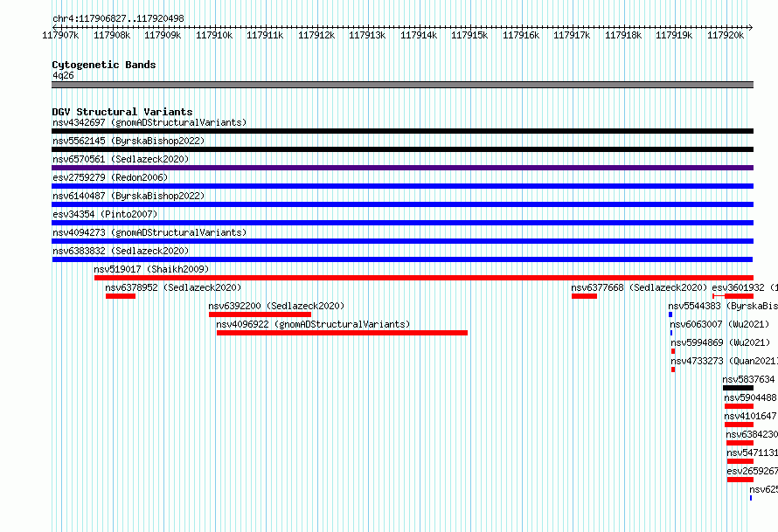Image resolution: width=778 pixels, height=532 pixels.
Task: Click the 117920k ruler tick label
Action: (726, 35)
